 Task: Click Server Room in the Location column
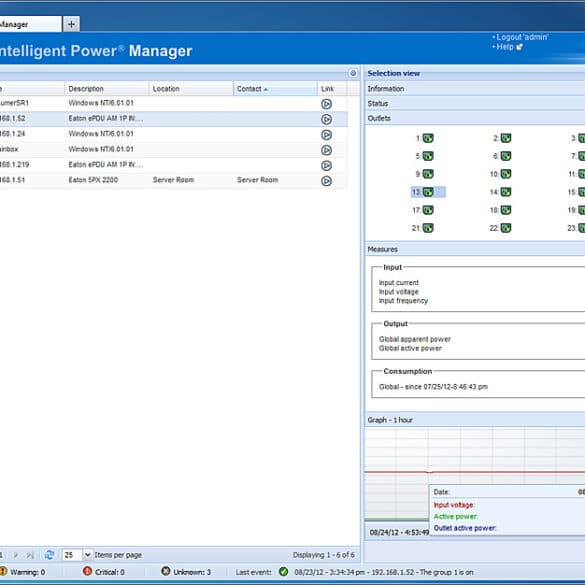click(x=173, y=180)
